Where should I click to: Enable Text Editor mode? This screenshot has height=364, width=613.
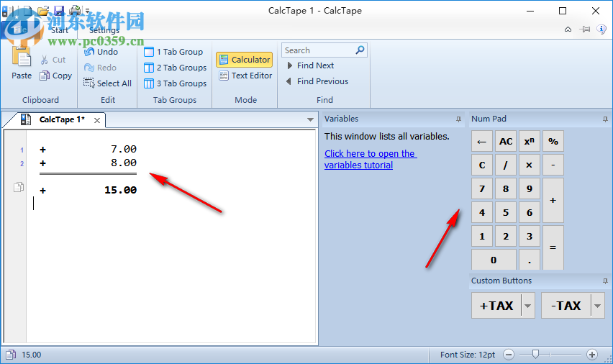click(x=245, y=76)
